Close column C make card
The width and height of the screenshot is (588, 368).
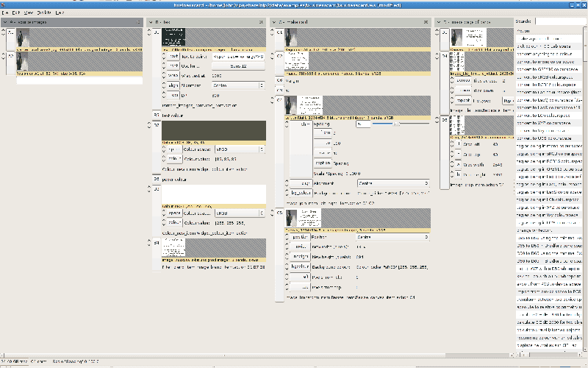426,23
